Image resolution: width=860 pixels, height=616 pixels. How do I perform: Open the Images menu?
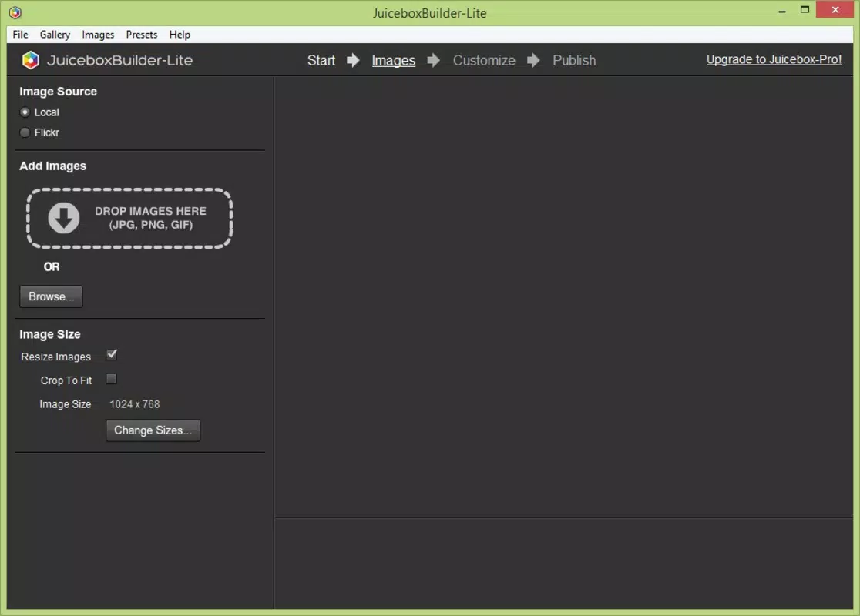click(x=98, y=35)
